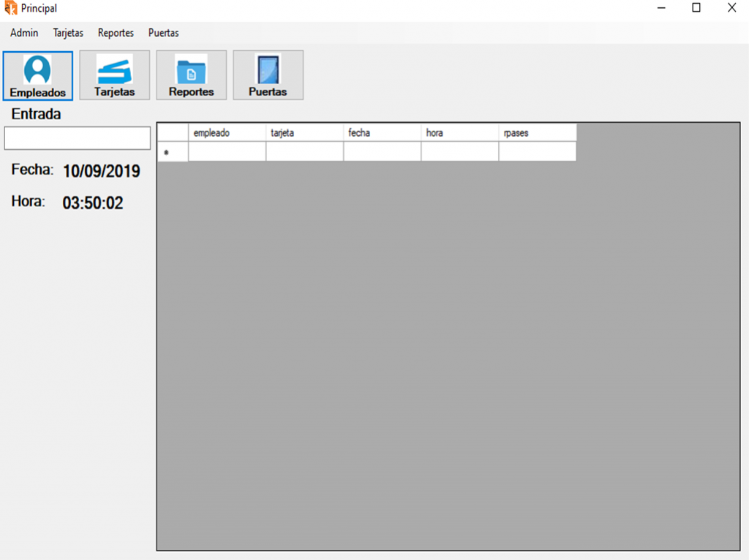Open the Admin menu
The height and width of the screenshot is (560, 749).
tap(24, 33)
